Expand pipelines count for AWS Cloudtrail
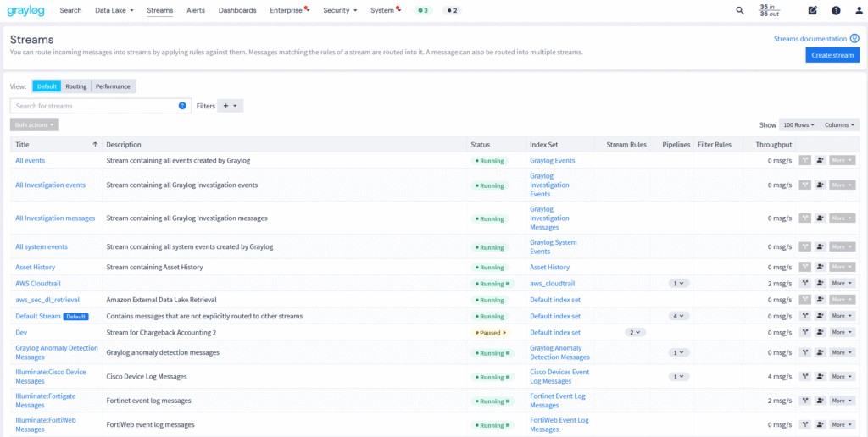This screenshot has width=868, height=437. [x=679, y=283]
